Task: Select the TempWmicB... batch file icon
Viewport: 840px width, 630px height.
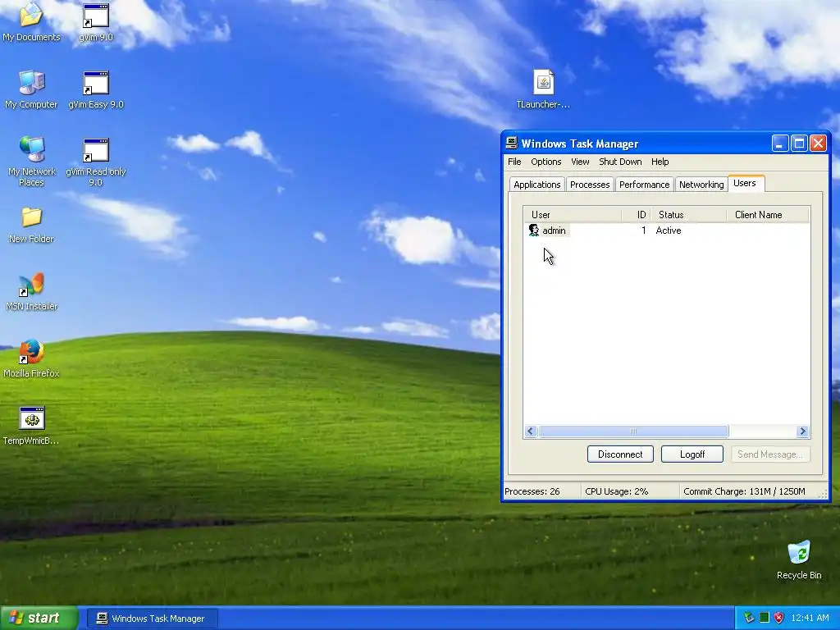Action: click(x=31, y=426)
